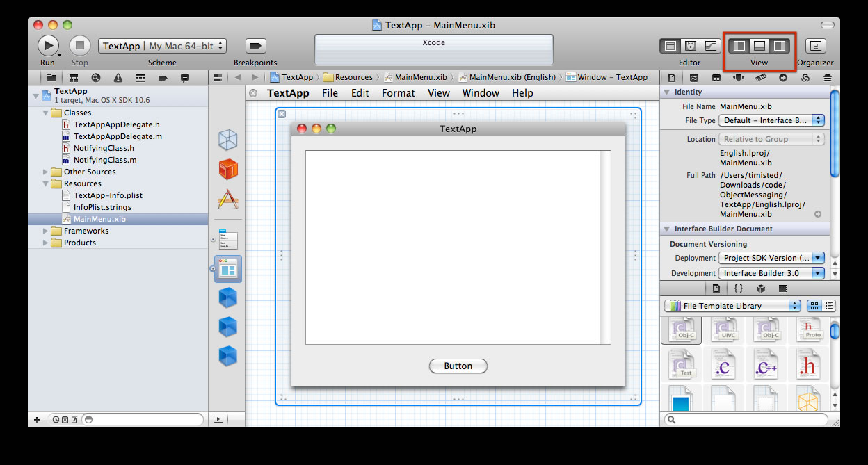868x465 pixels.
Task: Click the Run button in the toolbar
Action: pyautogui.click(x=47, y=46)
